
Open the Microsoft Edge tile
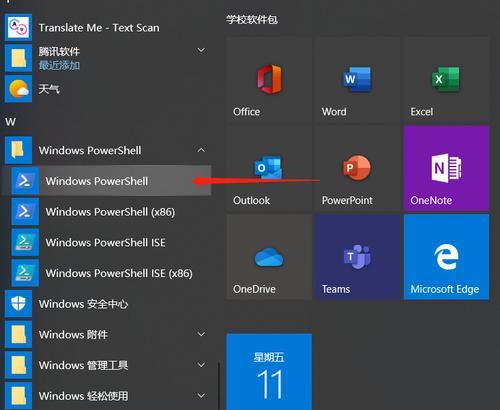click(x=446, y=257)
